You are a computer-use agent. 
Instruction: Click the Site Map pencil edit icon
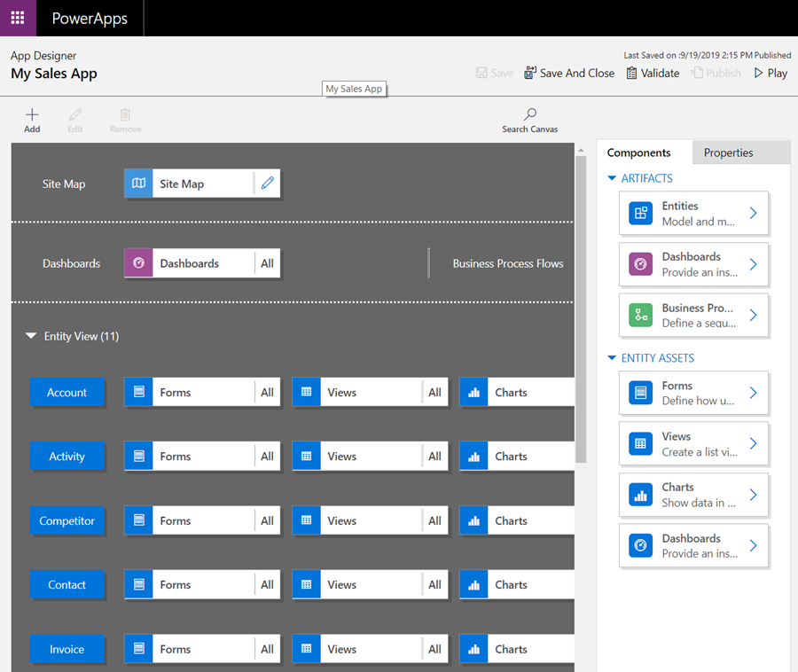tap(268, 184)
